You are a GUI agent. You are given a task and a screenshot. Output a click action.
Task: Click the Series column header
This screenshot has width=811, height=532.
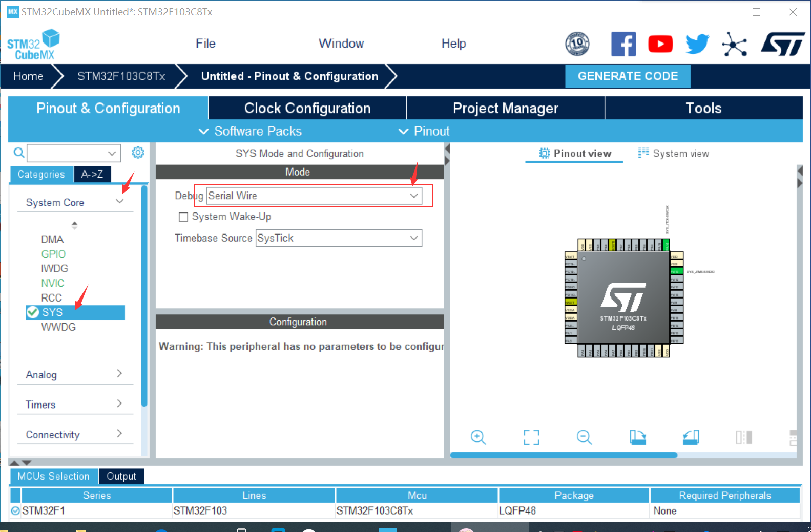point(97,495)
